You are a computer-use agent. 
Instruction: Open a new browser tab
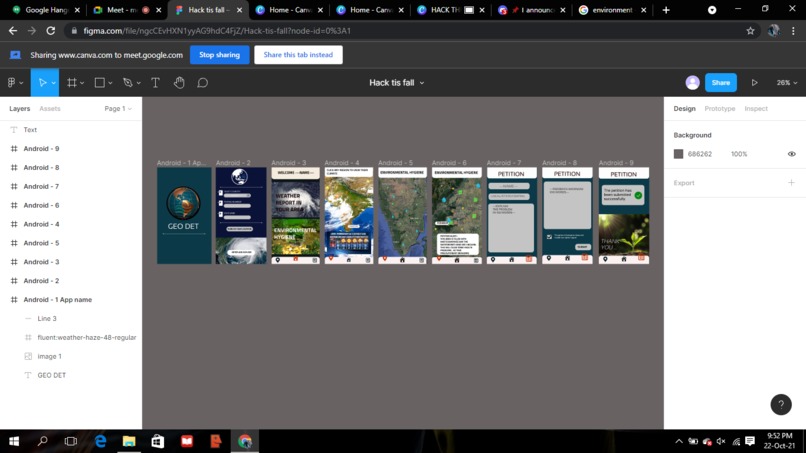pyautogui.click(x=666, y=10)
